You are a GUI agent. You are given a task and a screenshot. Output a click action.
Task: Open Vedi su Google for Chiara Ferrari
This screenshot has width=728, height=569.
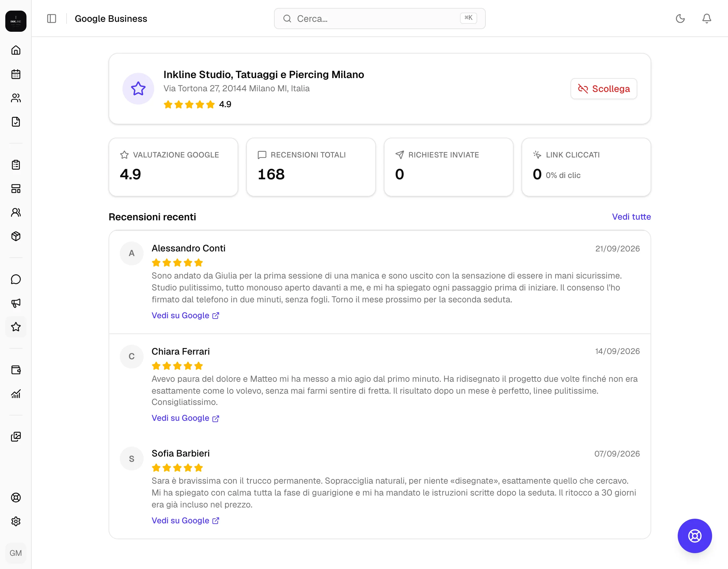pyautogui.click(x=185, y=418)
